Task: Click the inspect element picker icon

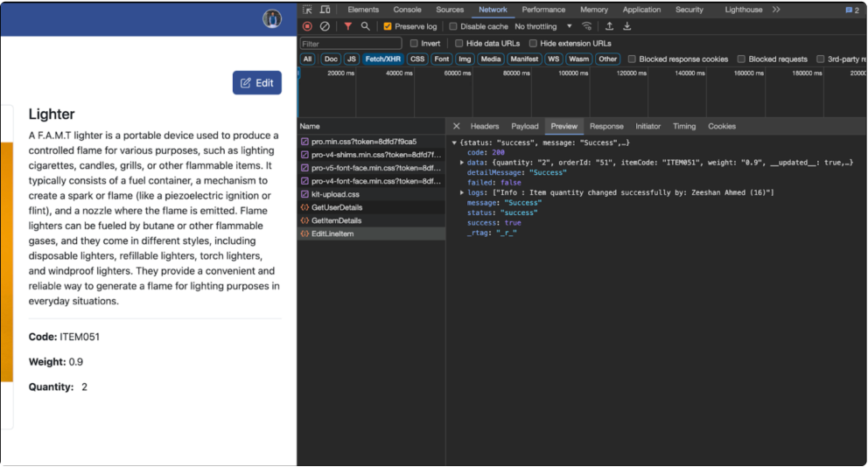Action: [x=307, y=10]
